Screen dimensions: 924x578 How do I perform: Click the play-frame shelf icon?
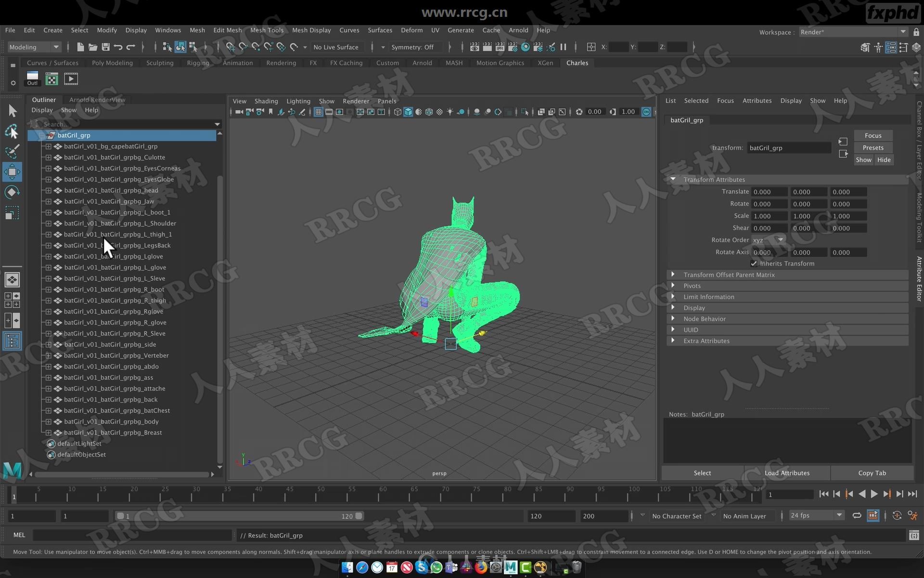pyautogui.click(x=71, y=79)
